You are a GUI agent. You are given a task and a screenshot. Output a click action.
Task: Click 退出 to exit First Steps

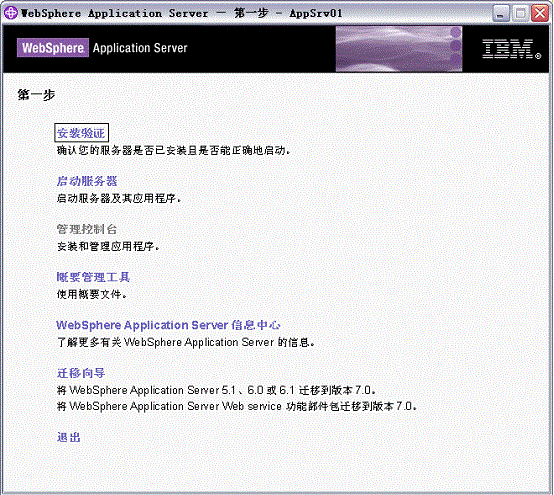(69, 437)
